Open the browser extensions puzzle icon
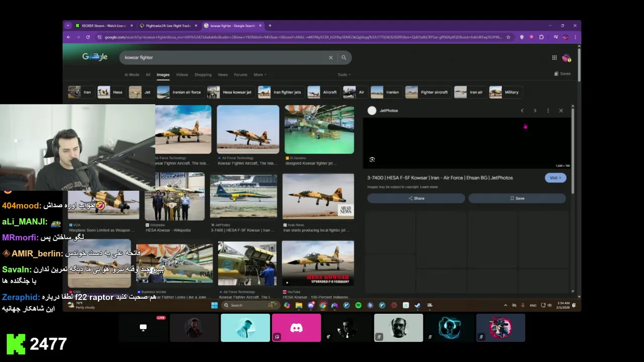This screenshot has height=362, width=644. pyautogui.click(x=541, y=37)
